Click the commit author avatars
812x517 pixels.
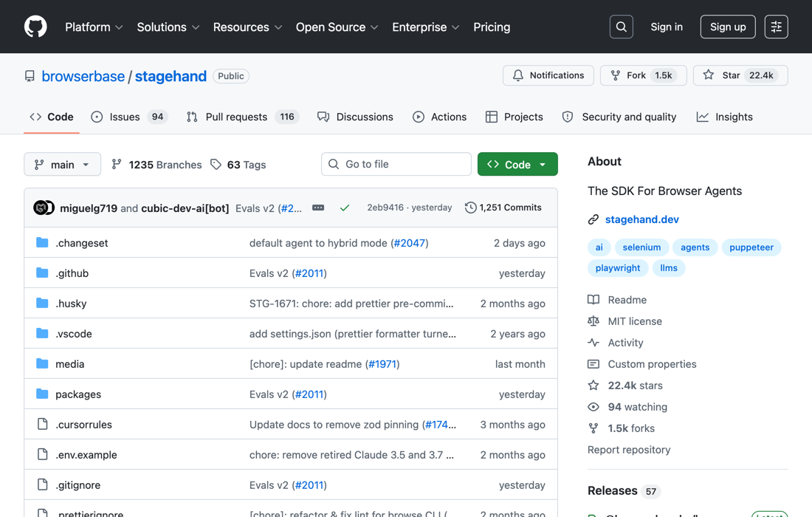pos(44,208)
